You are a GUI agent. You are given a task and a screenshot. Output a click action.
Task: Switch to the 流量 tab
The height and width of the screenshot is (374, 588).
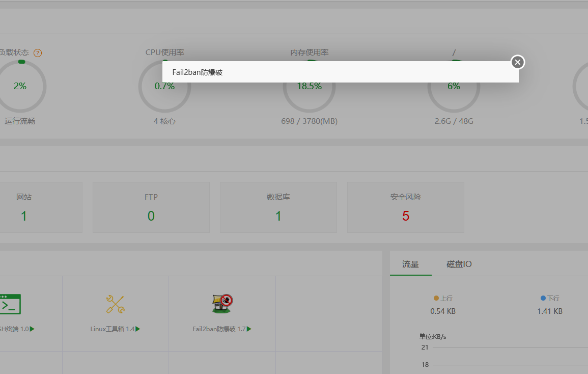[x=410, y=264]
